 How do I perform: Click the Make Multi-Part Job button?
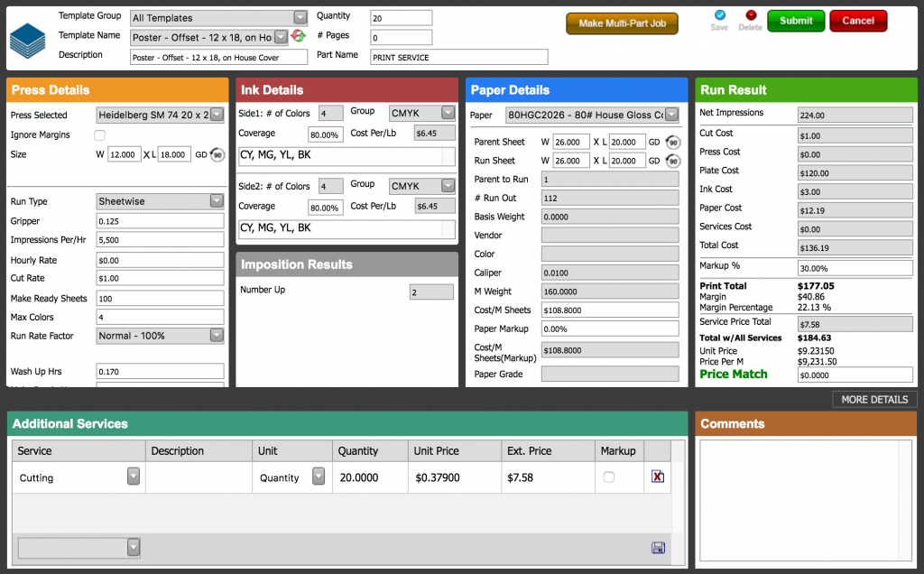(x=622, y=23)
